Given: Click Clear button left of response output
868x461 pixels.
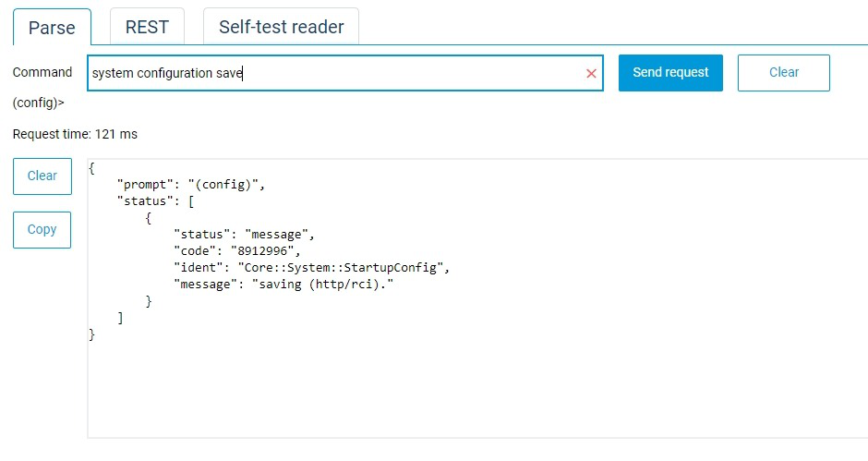Looking at the screenshot, I should [42, 176].
